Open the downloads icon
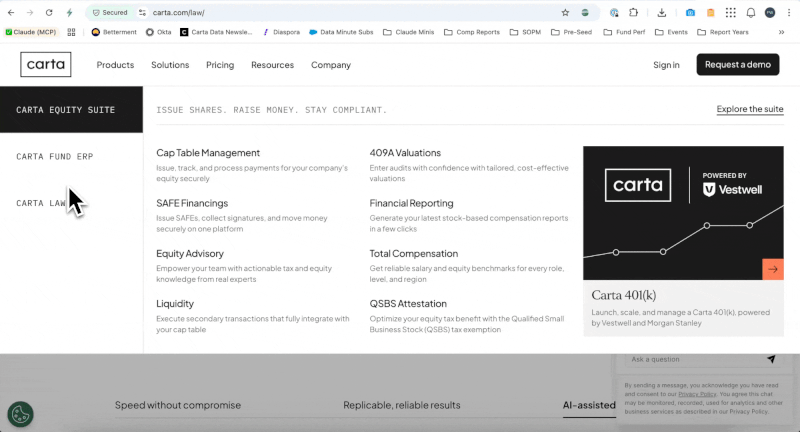 pyautogui.click(x=662, y=13)
